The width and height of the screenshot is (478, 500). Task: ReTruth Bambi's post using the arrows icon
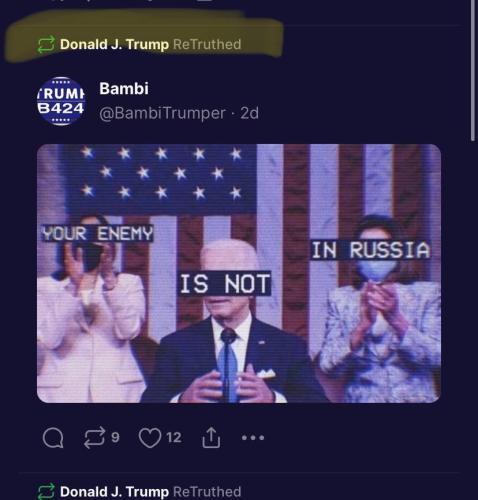(94, 438)
